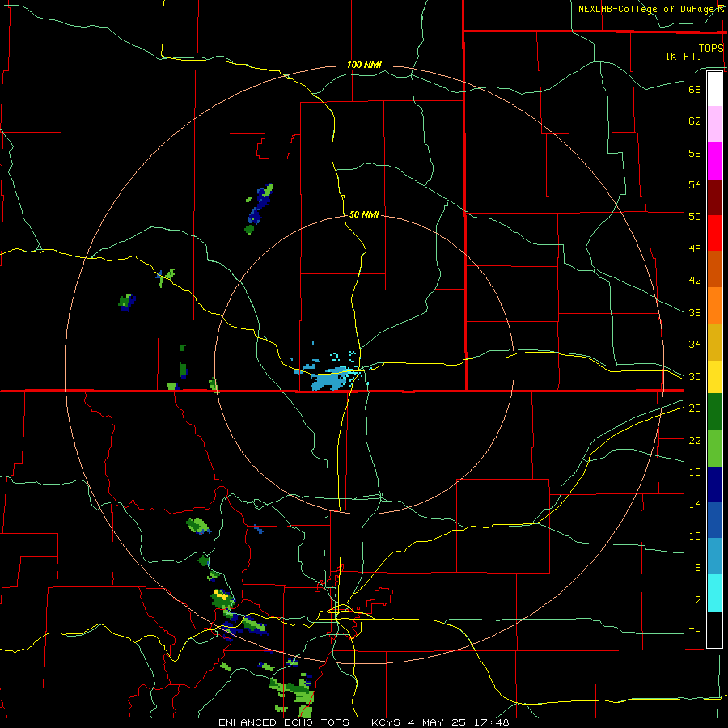
Task: Select the light green legend swatch
Action: tap(714, 448)
